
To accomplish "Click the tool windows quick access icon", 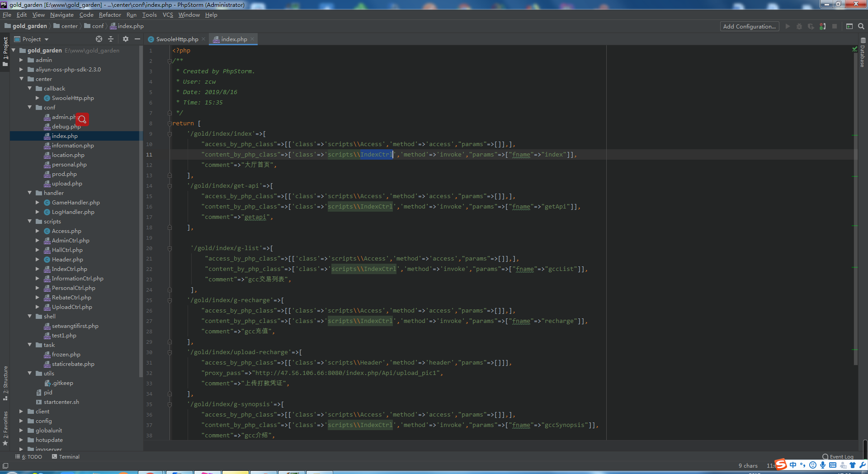I will pos(5,466).
